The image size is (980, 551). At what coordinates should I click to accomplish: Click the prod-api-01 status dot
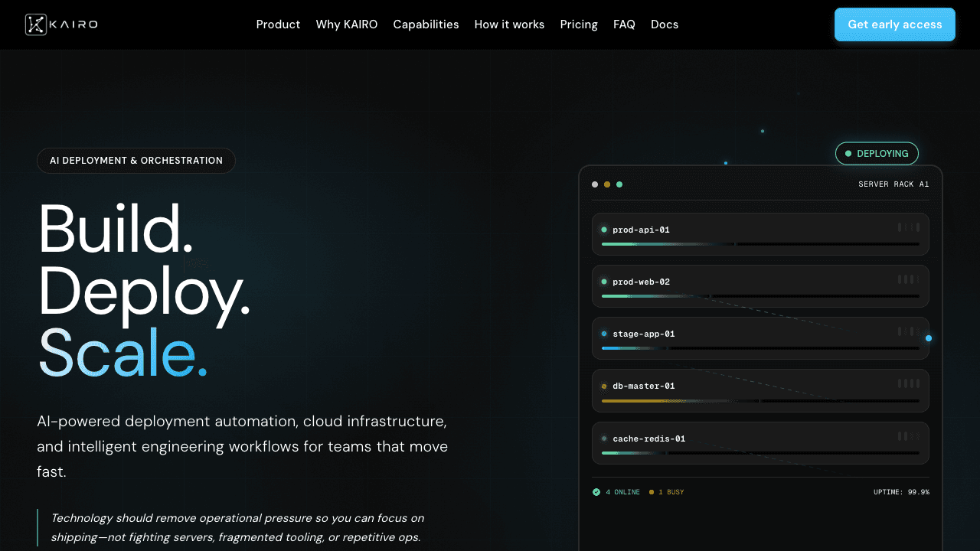[x=604, y=230]
